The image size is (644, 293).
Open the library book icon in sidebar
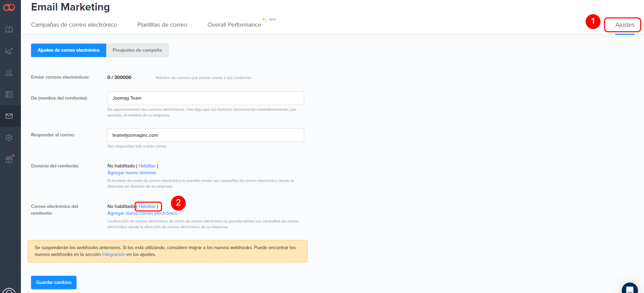pos(9,30)
